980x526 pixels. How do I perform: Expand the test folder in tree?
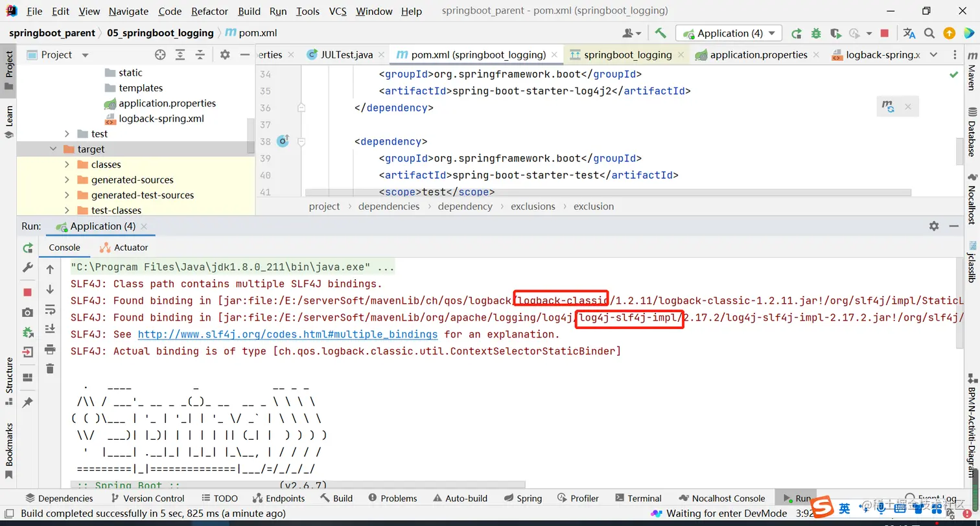click(67, 133)
